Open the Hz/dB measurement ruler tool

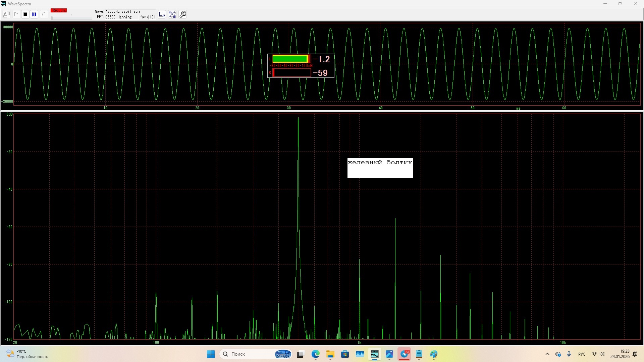(x=172, y=14)
